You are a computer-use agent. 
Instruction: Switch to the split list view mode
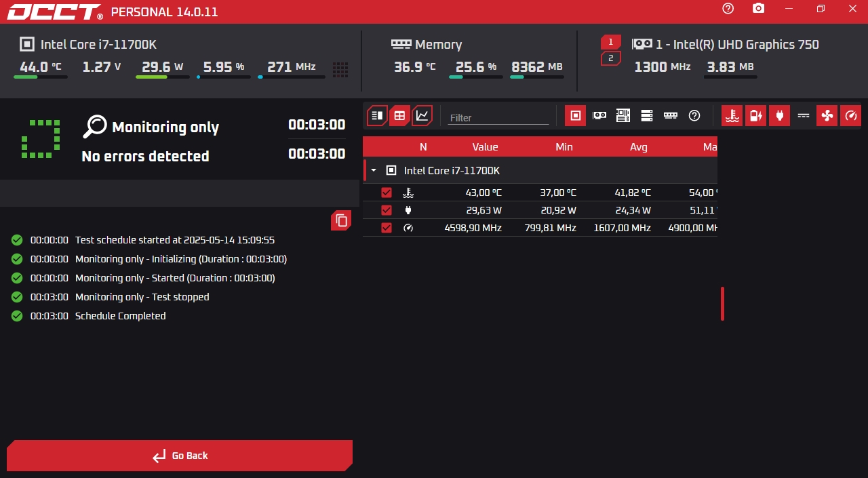[x=378, y=116]
